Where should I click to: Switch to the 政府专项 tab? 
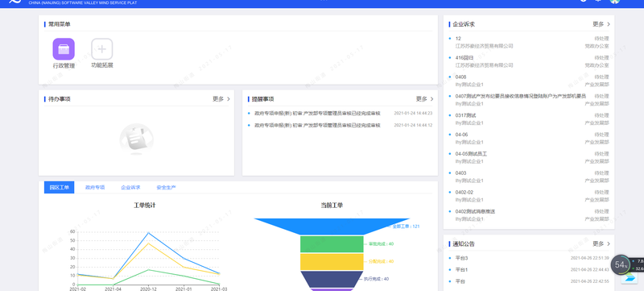tap(95, 188)
